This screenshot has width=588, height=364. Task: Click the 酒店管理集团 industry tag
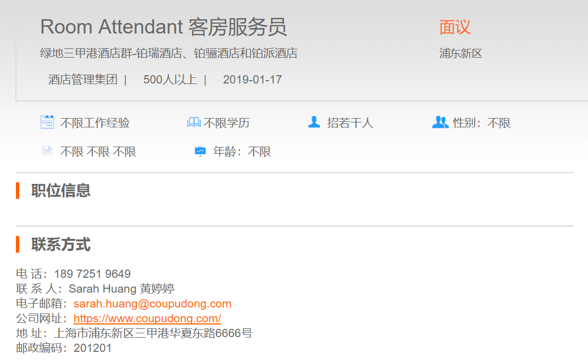coord(83,80)
